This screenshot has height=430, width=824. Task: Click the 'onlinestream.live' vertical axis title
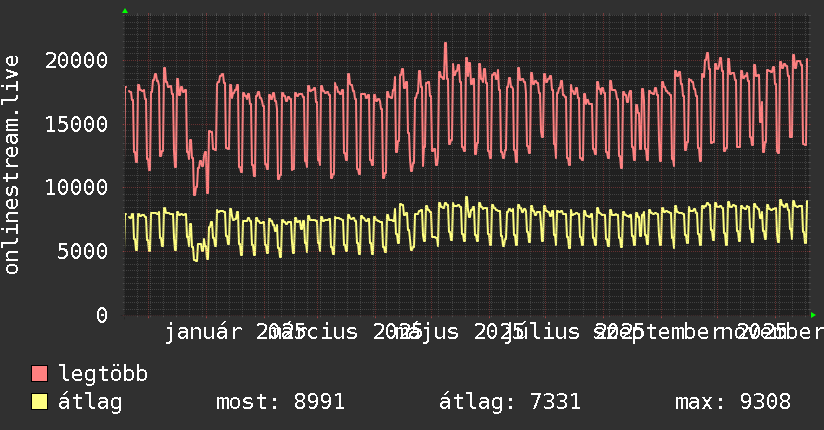click(12, 165)
